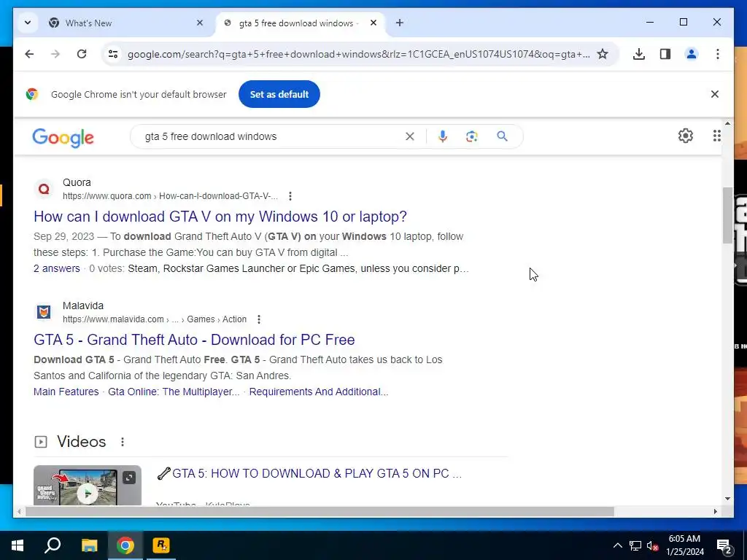Open the notification center icon

(724, 546)
